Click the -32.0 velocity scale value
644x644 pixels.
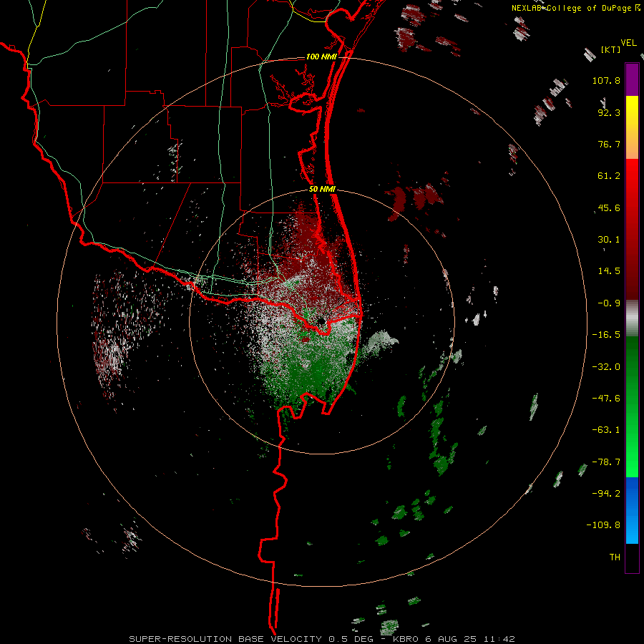[606, 367]
